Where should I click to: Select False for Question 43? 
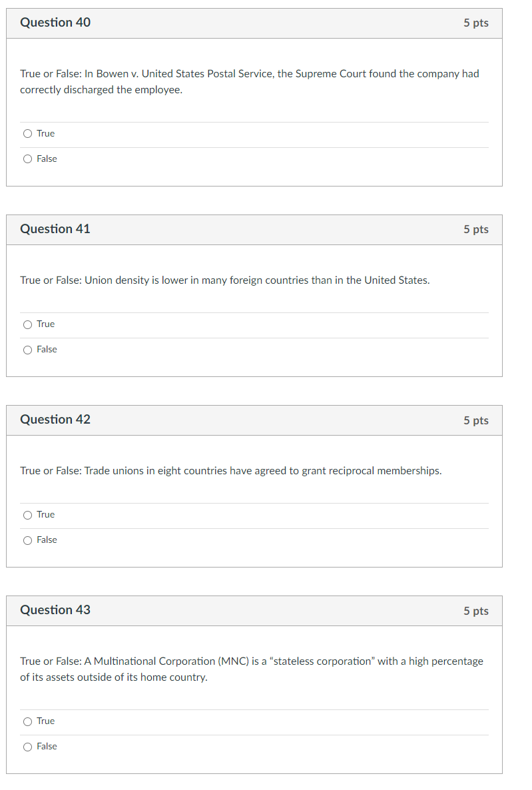click(27, 746)
